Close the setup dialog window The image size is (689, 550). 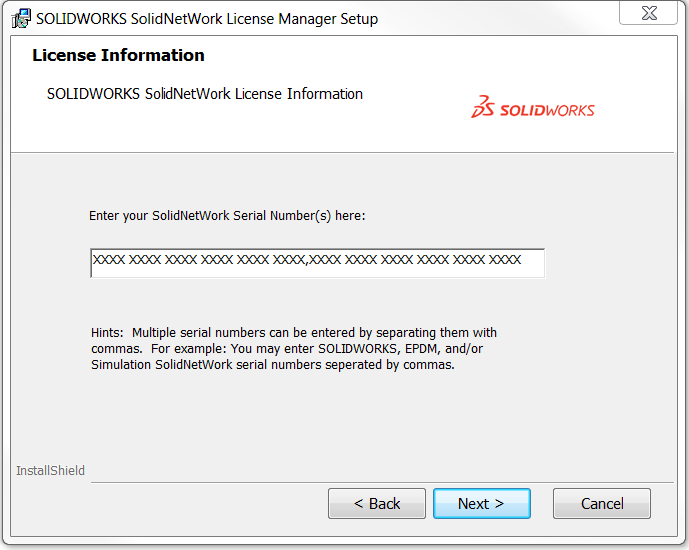649,13
